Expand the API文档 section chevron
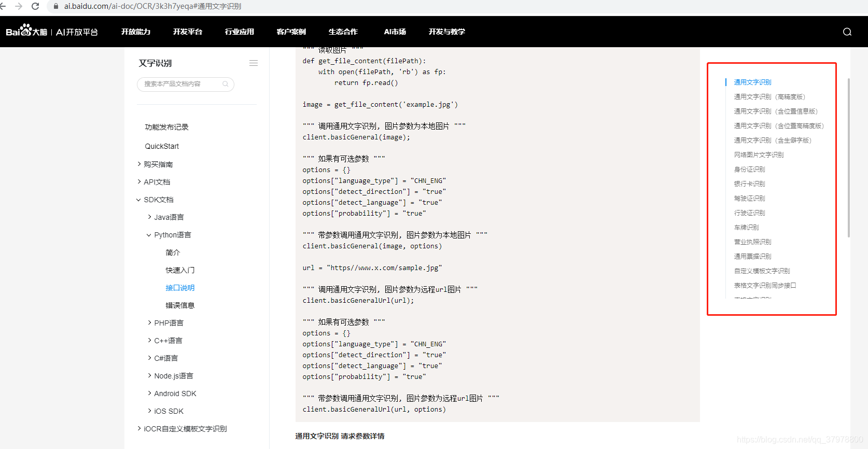 (139, 181)
